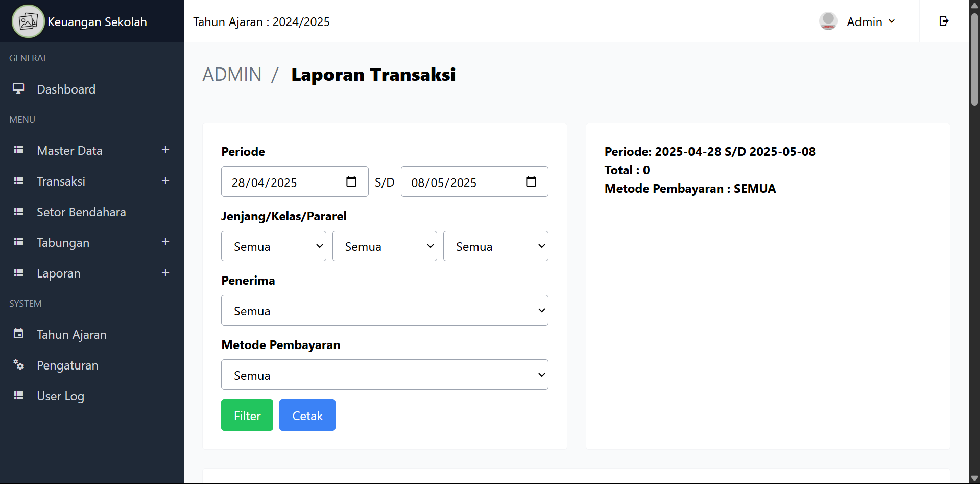Open the Setor Bendahara menu

81,212
